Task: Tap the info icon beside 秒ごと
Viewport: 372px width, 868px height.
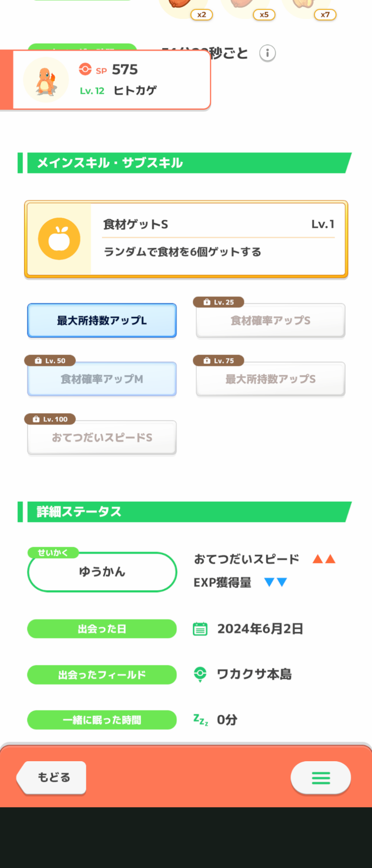Action: pyautogui.click(x=267, y=53)
